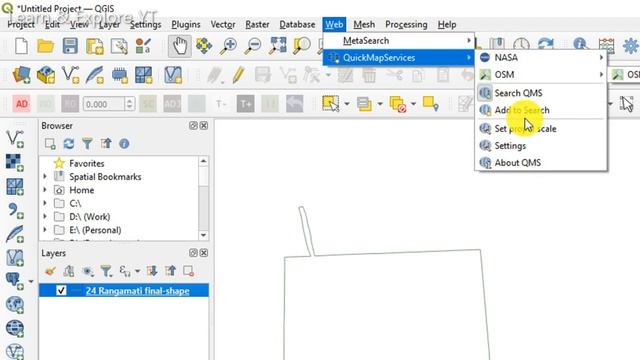This screenshot has height=360, width=640.
Task: Expand the E:\ (Personal) drive node
Action: 45,230
